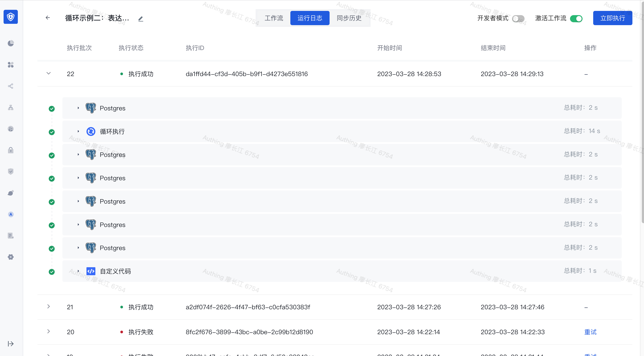Open the gear settings sidebar icon
644x356 pixels.
pos(10,257)
